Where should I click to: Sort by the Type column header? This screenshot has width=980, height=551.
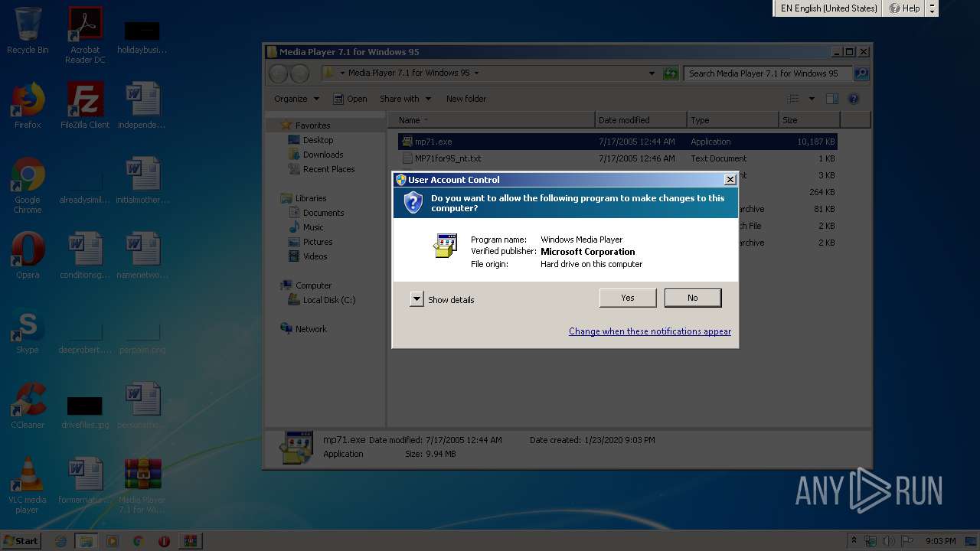(x=733, y=120)
